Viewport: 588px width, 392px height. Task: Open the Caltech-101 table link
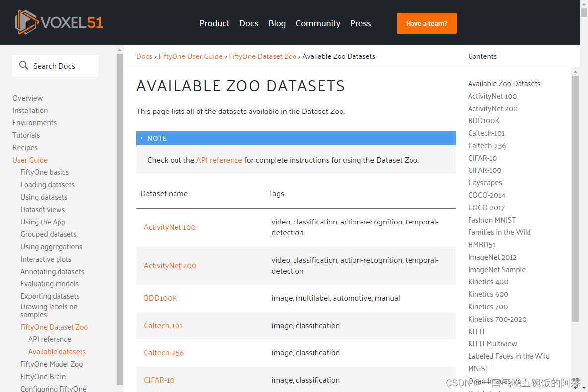click(163, 325)
